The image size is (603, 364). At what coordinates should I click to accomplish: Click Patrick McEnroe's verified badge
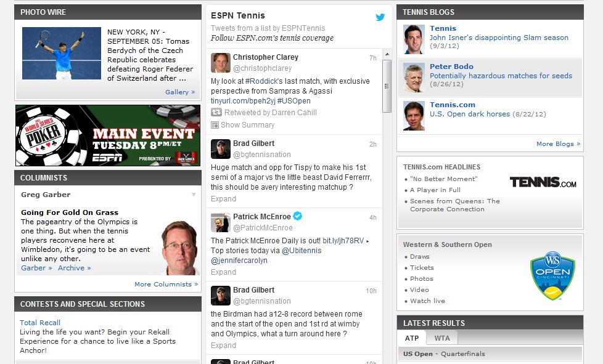coord(297,216)
